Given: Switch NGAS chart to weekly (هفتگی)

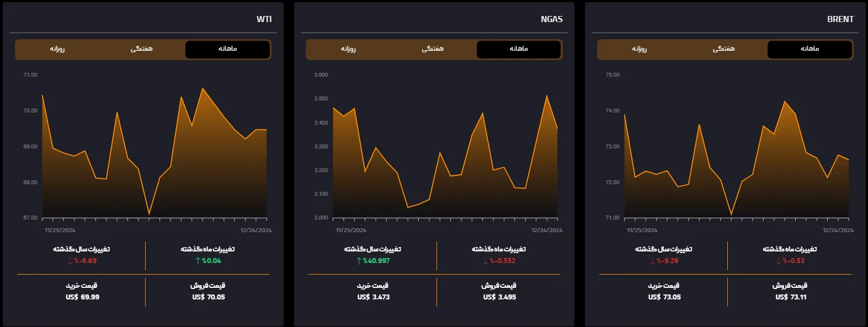Looking at the screenshot, I should point(433,49).
